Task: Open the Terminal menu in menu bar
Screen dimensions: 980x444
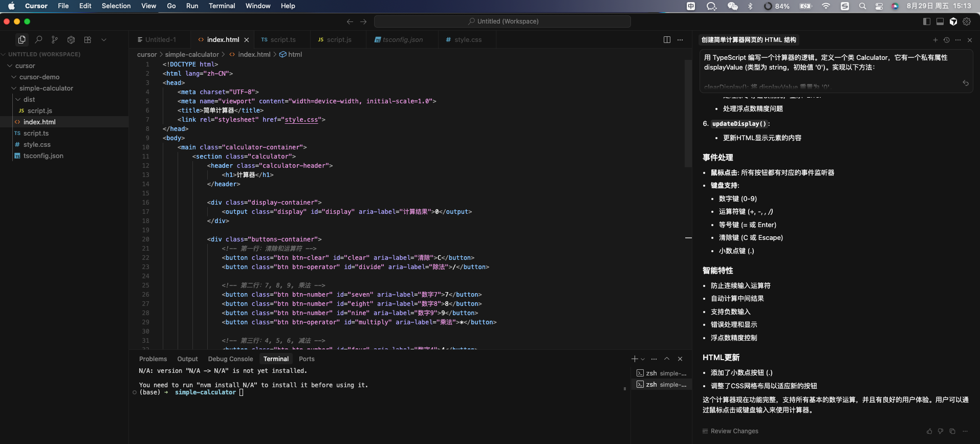Action: 222,6
